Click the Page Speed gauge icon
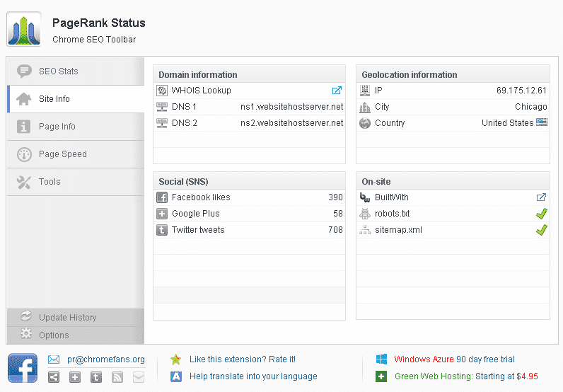The width and height of the screenshot is (563, 392). point(24,154)
